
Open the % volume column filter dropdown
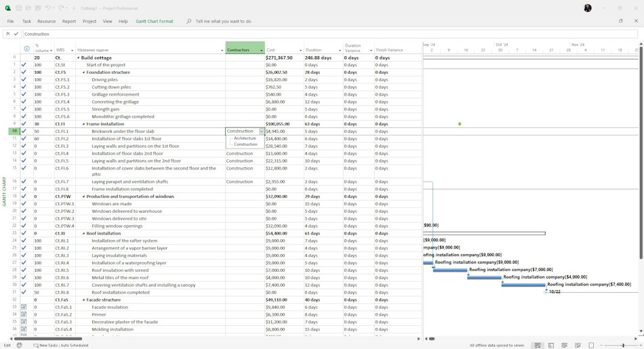pos(51,50)
